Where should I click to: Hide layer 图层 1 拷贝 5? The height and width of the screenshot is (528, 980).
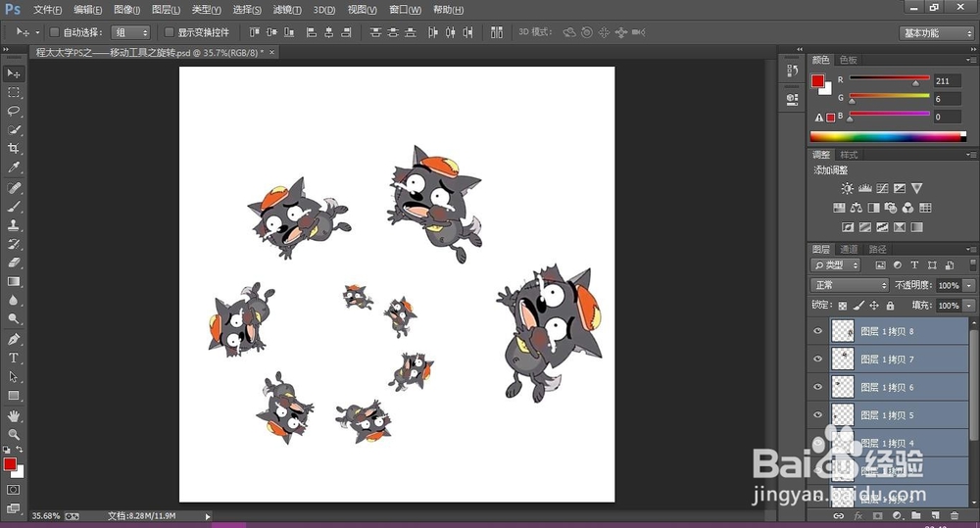click(817, 415)
